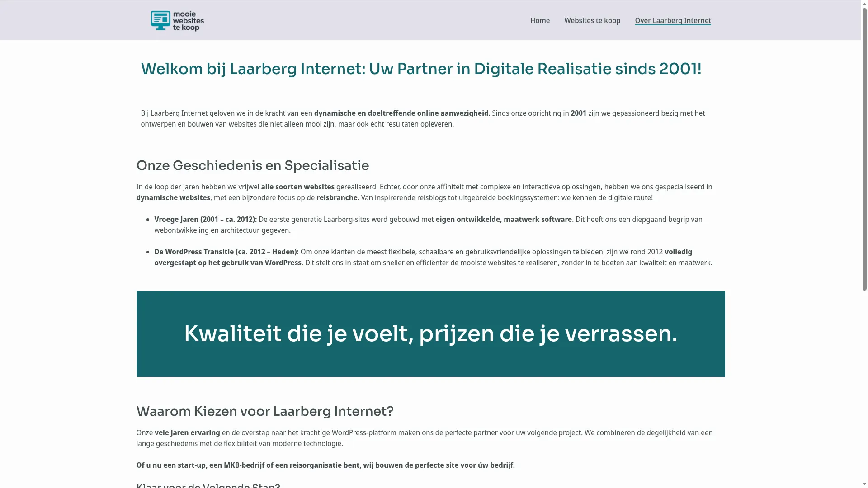Click the bold word reisbranche
This screenshot has width=868, height=488.
[x=337, y=197]
